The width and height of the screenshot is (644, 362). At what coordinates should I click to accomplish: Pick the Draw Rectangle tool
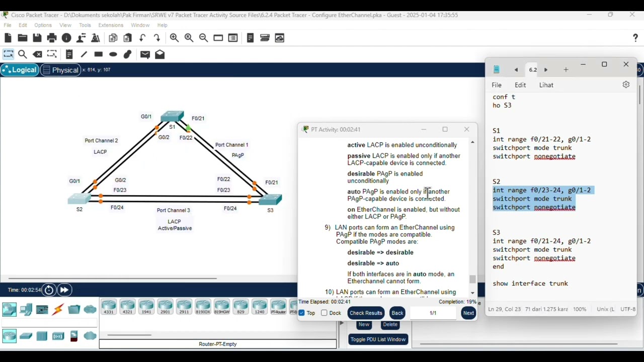pyautogui.click(x=99, y=54)
